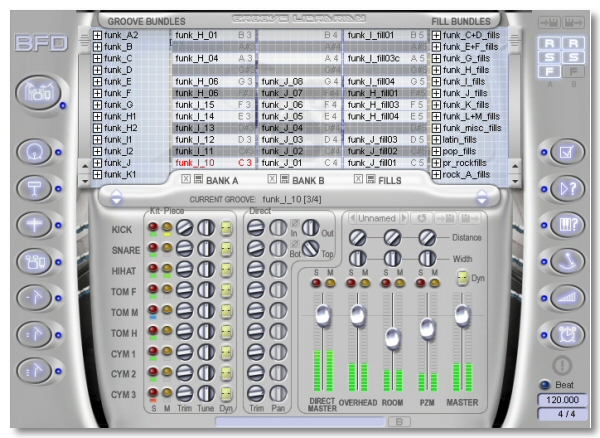Select groove funk_J_01 at C 4
The image size is (600, 438).
coord(300,163)
